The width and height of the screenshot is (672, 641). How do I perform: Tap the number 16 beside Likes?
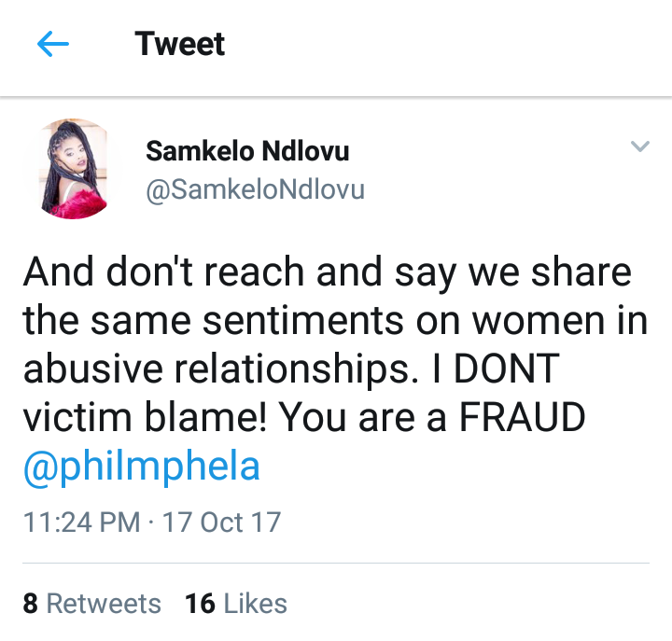[200, 604]
